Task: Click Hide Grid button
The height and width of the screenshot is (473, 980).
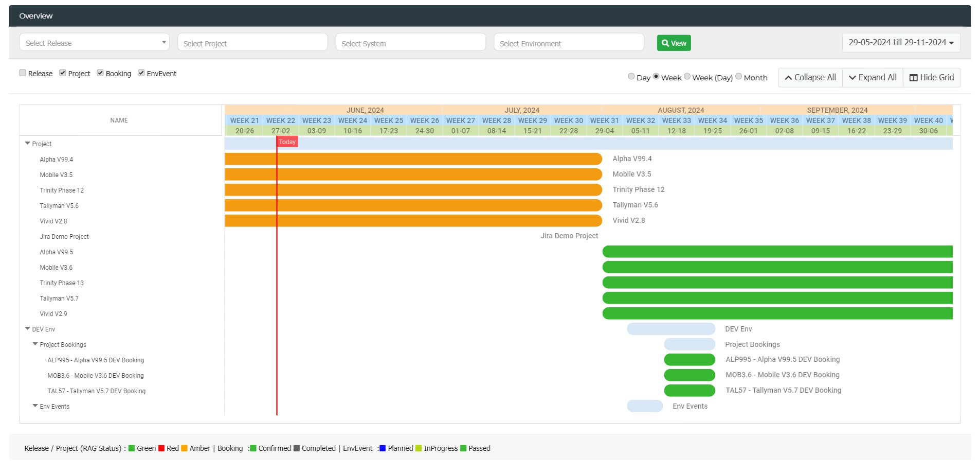Action: (932, 78)
